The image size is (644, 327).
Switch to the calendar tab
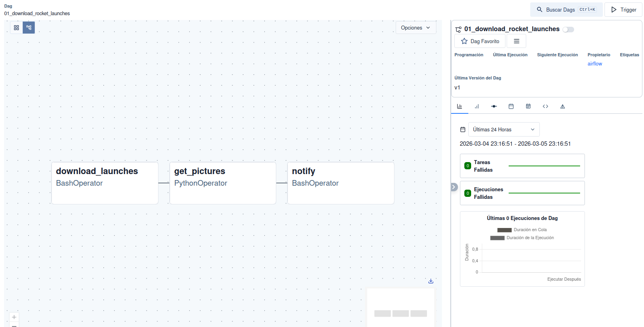(511, 106)
